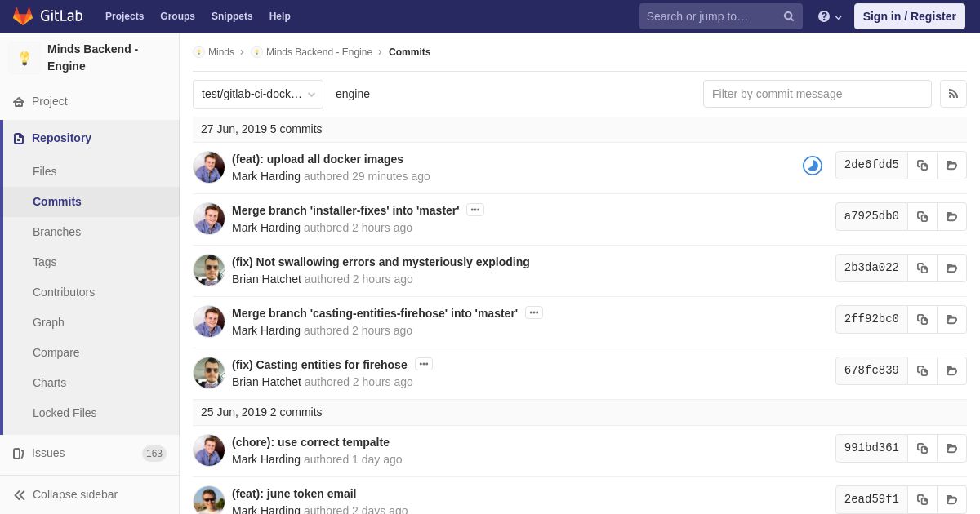Open the test/gitlab-ci-dock… branch dropdown

[x=258, y=94]
